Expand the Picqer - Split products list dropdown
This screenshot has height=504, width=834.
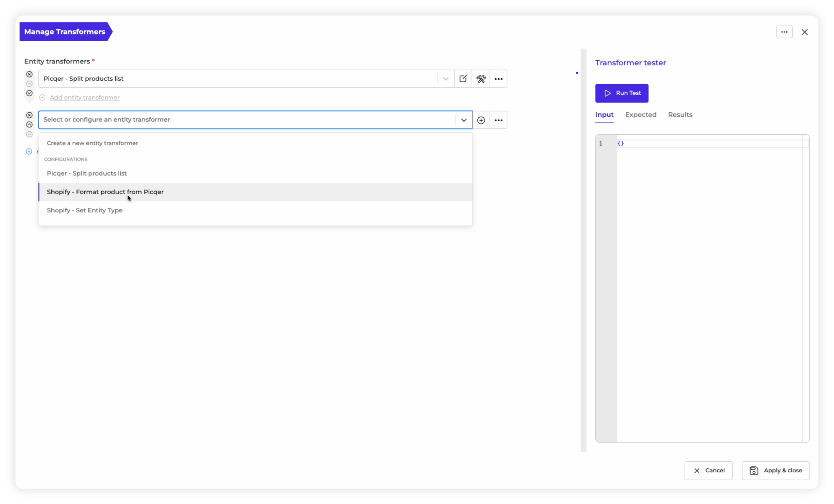pyautogui.click(x=446, y=79)
